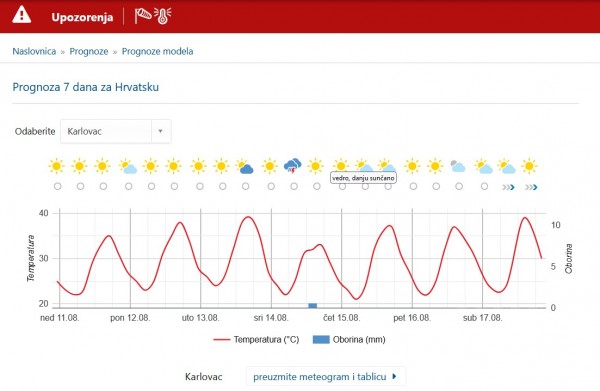Screen dimensions: 600x391
Task: Click the wind sock warning icon
Action: coord(143,16)
